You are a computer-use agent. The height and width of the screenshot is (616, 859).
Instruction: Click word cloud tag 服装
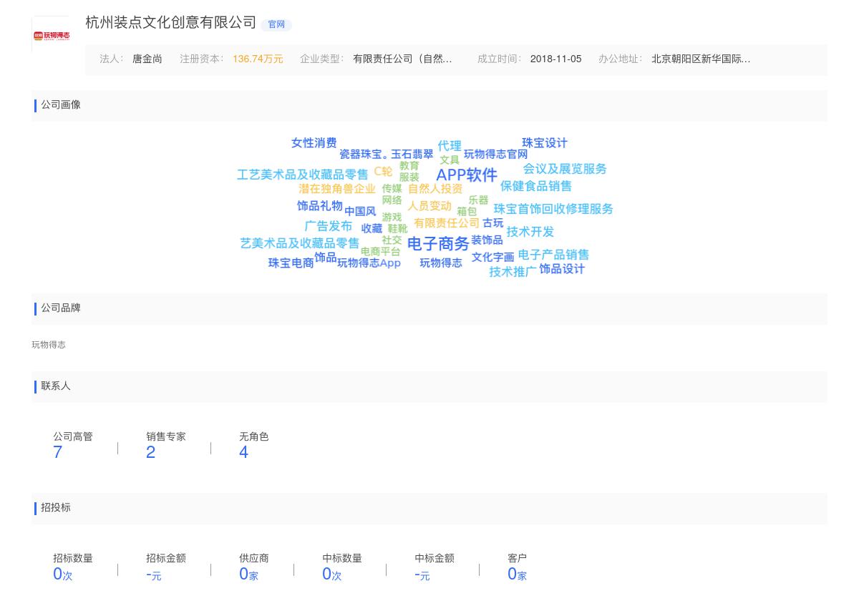point(409,177)
